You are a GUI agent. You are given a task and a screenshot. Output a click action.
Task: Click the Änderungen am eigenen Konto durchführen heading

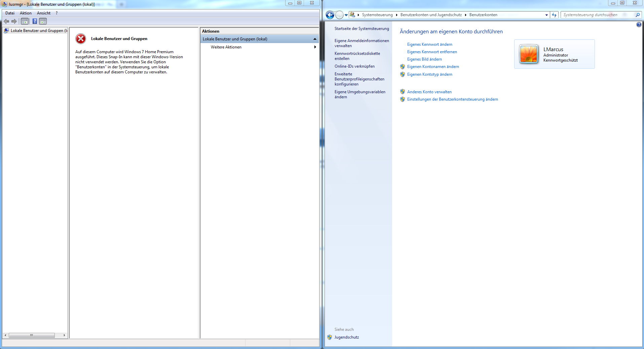click(451, 32)
